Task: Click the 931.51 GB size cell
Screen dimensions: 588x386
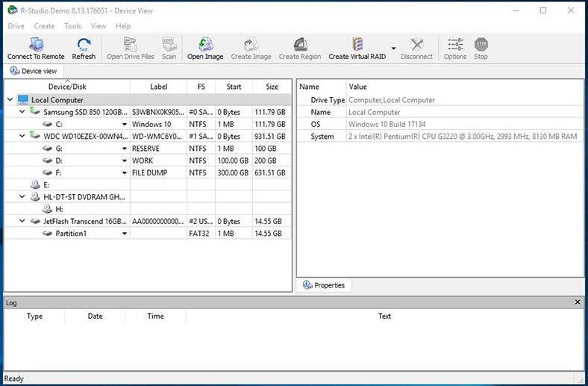Action: pos(270,136)
